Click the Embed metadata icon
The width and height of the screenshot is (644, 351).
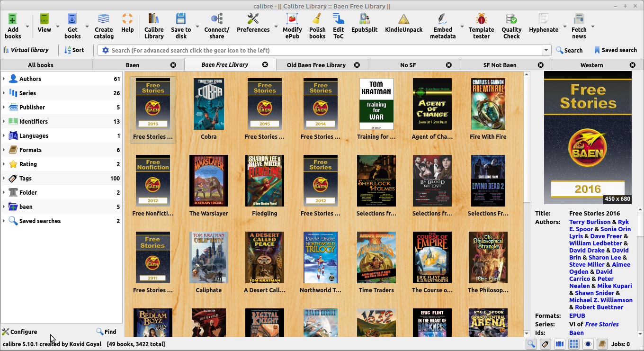[443, 19]
